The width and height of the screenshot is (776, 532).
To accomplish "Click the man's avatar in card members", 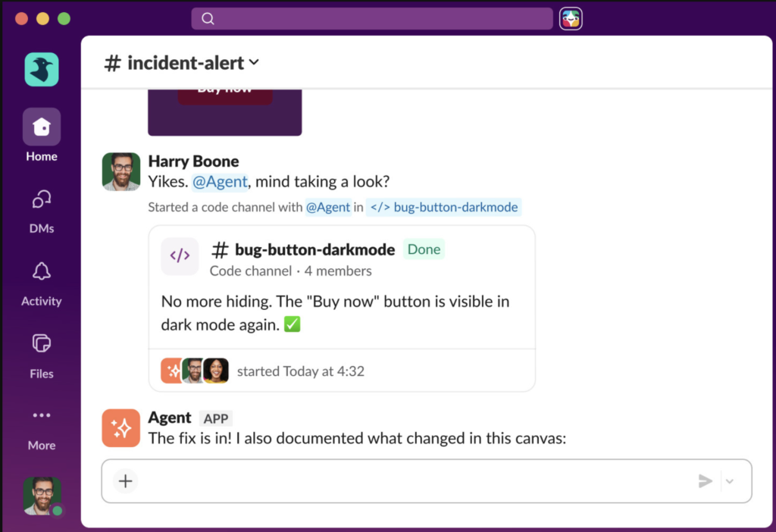I will (193, 371).
